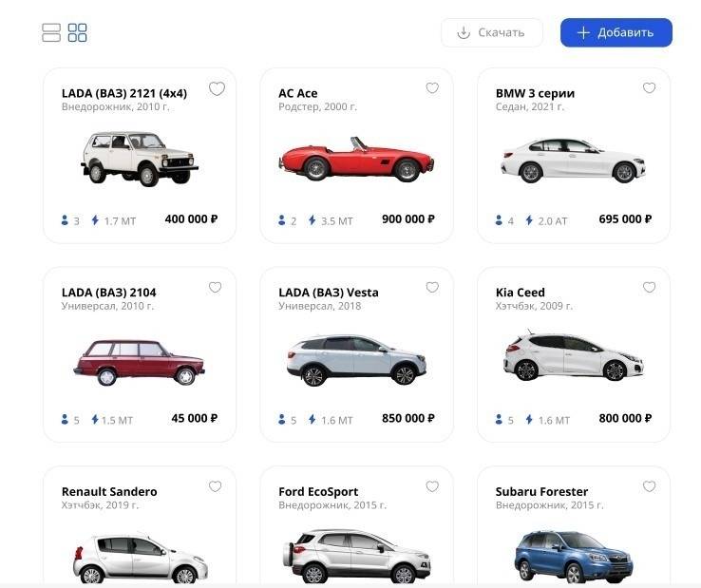Open the Kia Ceed title link
701x588 pixels.
(x=521, y=293)
